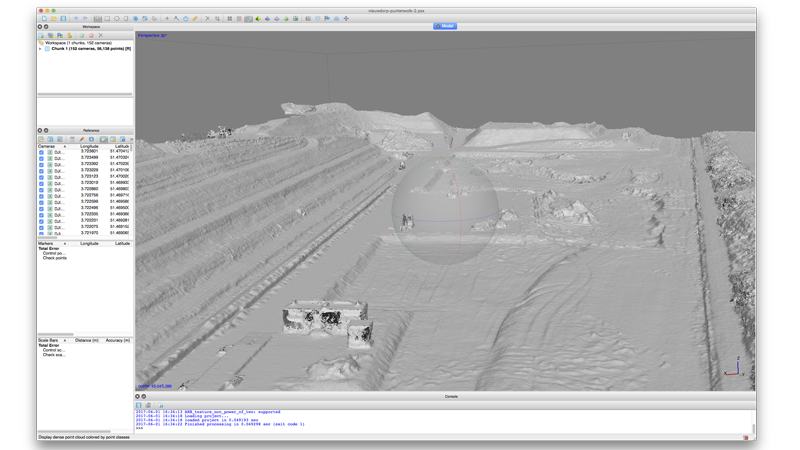
Task: Uncheck the camera with longitude 3.722756
Action: click(41, 196)
